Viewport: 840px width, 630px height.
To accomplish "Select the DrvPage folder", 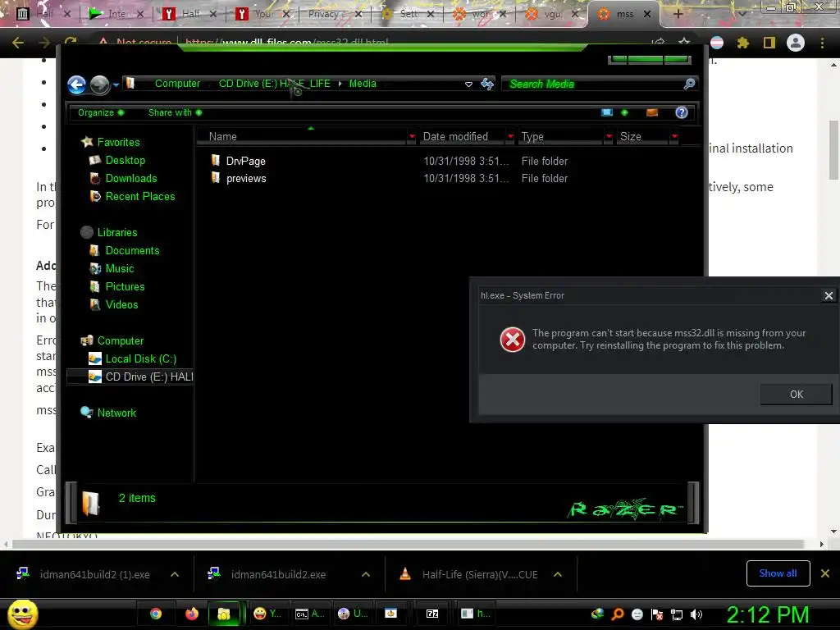I will (245, 162).
